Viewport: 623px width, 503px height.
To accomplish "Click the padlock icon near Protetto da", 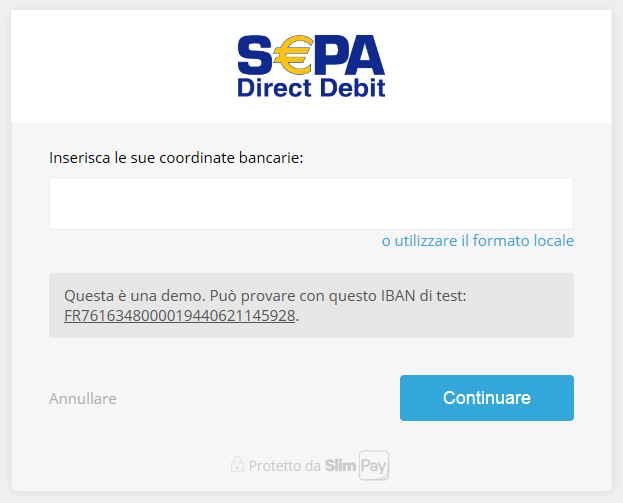I will [237, 464].
